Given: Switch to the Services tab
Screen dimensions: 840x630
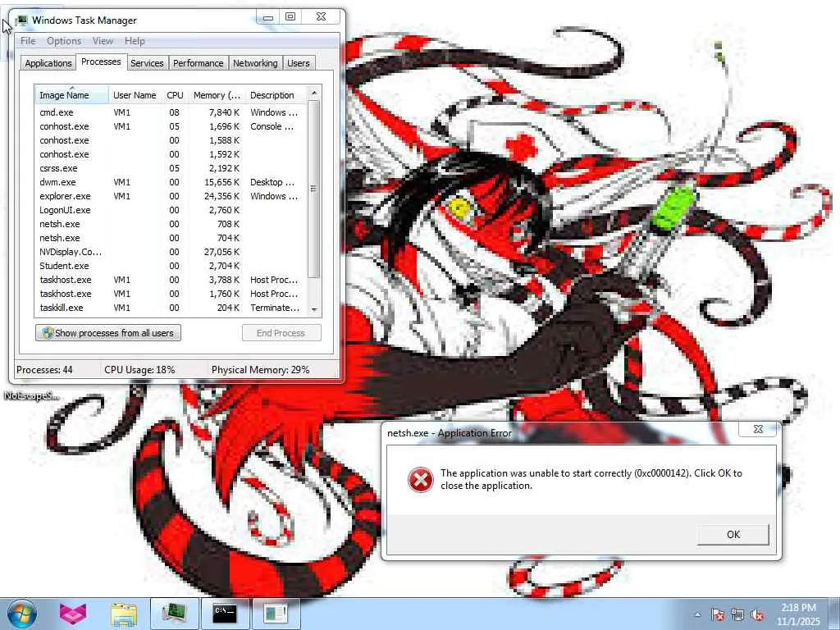Looking at the screenshot, I should point(147,63).
